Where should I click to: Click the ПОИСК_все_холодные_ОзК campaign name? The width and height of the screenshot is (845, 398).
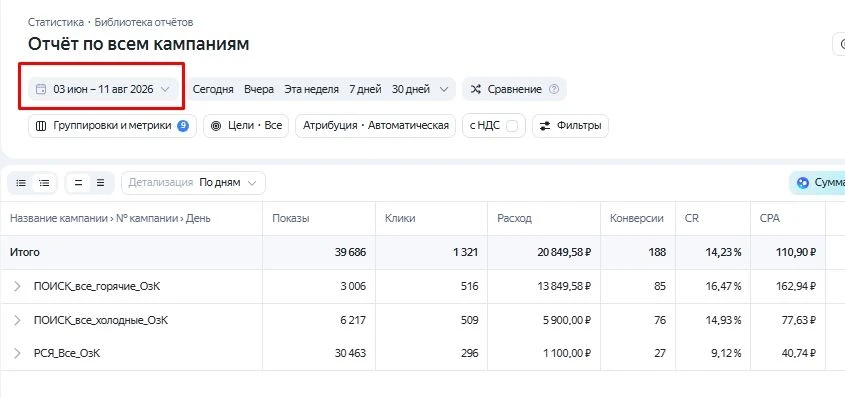[101, 320]
